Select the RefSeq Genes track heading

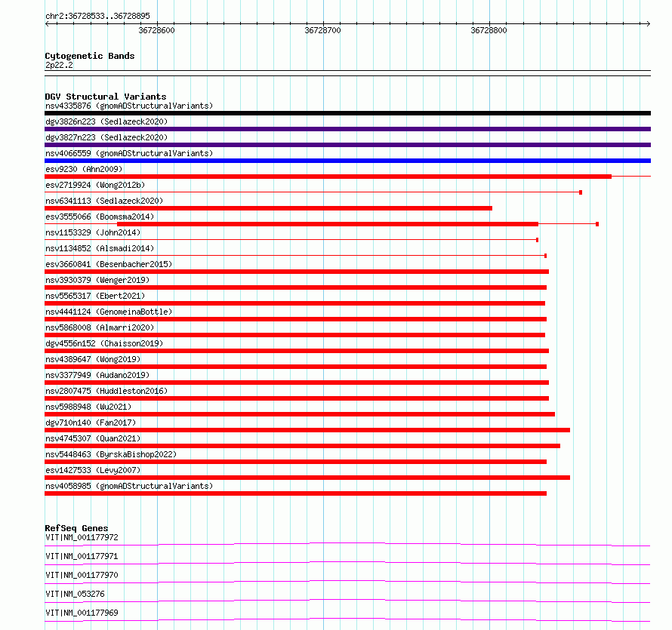point(76,528)
